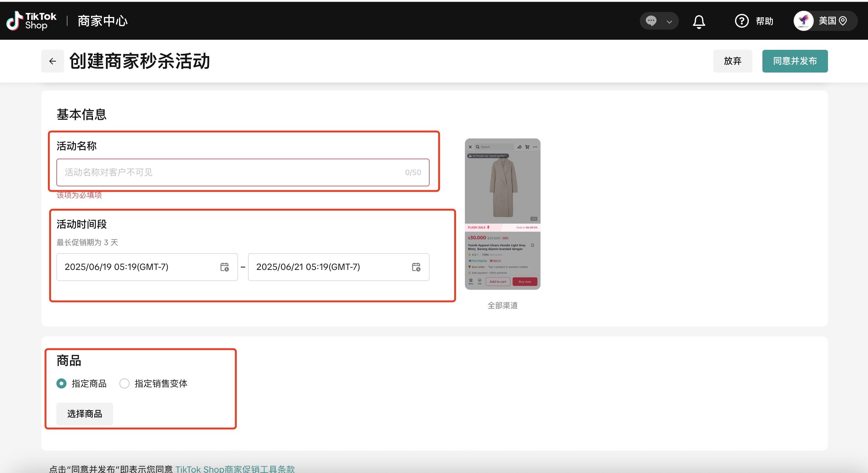This screenshot has width=868, height=473.
Task: Click the help question mark icon
Action: click(x=741, y=21)
